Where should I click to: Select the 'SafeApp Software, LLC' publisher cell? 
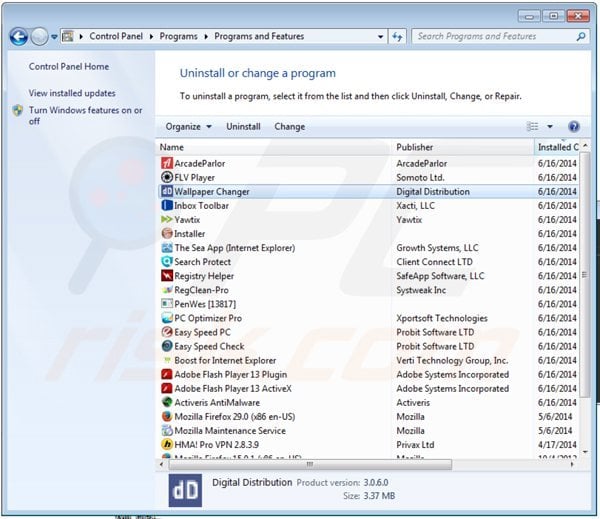pos(440,276)
